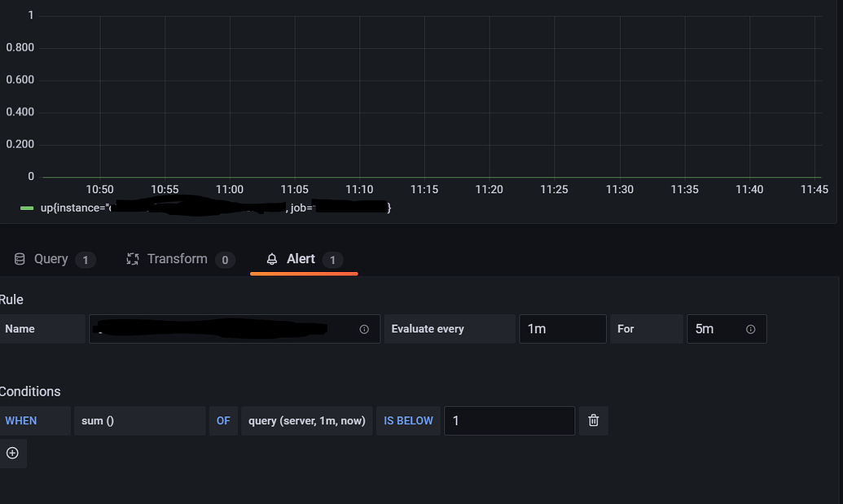Select the Alert tab

pyautogui.click(x=301, y=259)
